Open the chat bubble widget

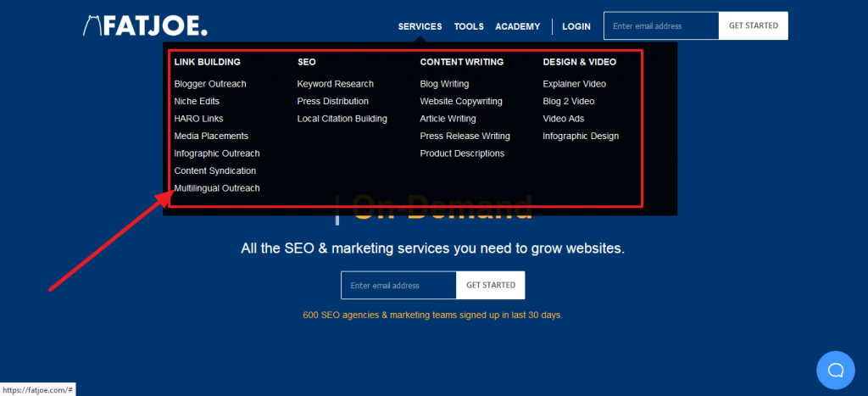pos(835,370)
